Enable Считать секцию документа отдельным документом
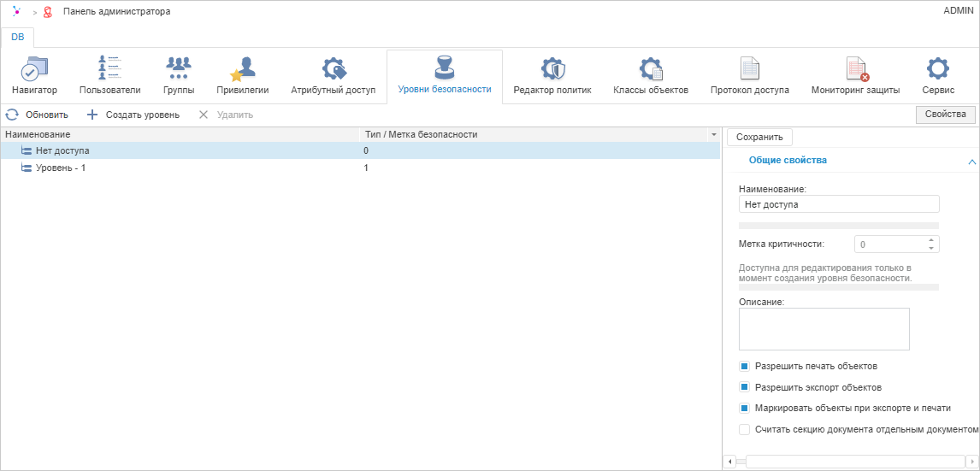 click(x=744, y=429)
